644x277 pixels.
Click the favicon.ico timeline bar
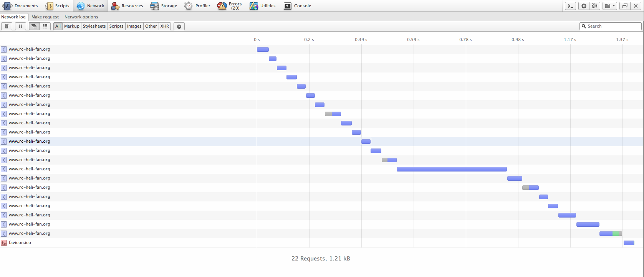click(x=629, y=243)
